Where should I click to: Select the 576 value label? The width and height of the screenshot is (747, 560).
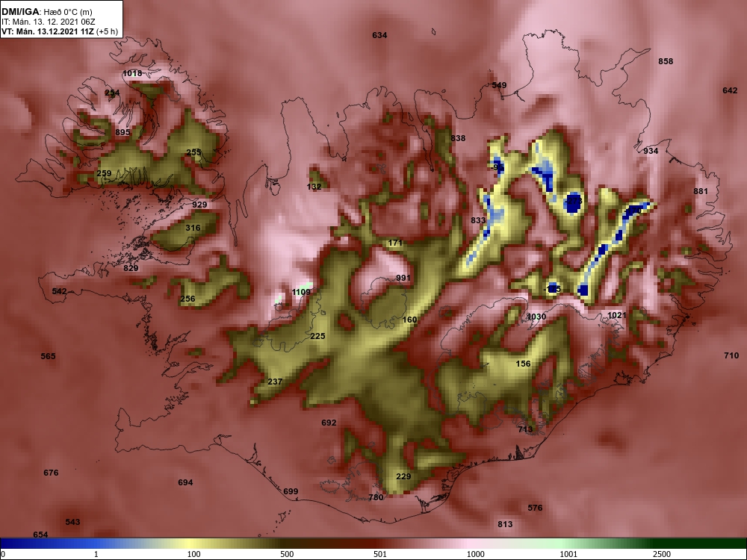pos(535,508)
